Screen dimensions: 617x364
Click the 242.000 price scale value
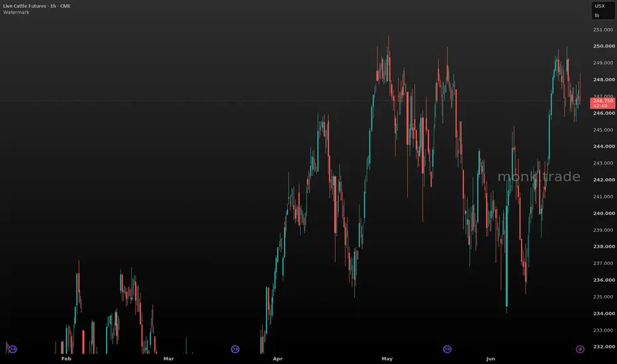click(604, 180)
